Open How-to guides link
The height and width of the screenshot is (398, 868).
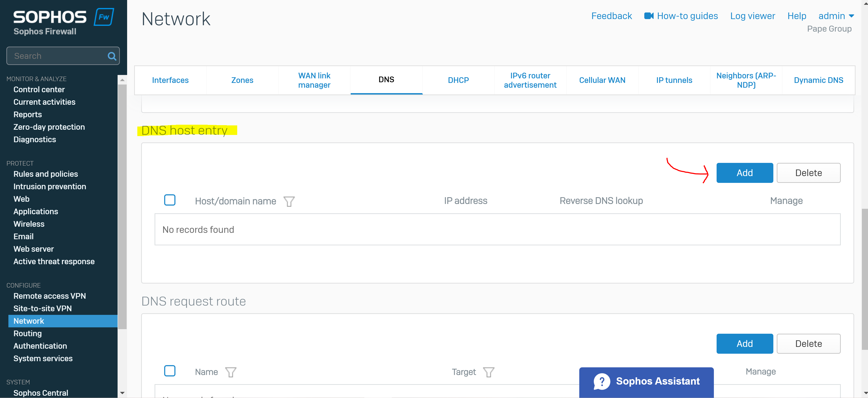click(x=687, y=16)
